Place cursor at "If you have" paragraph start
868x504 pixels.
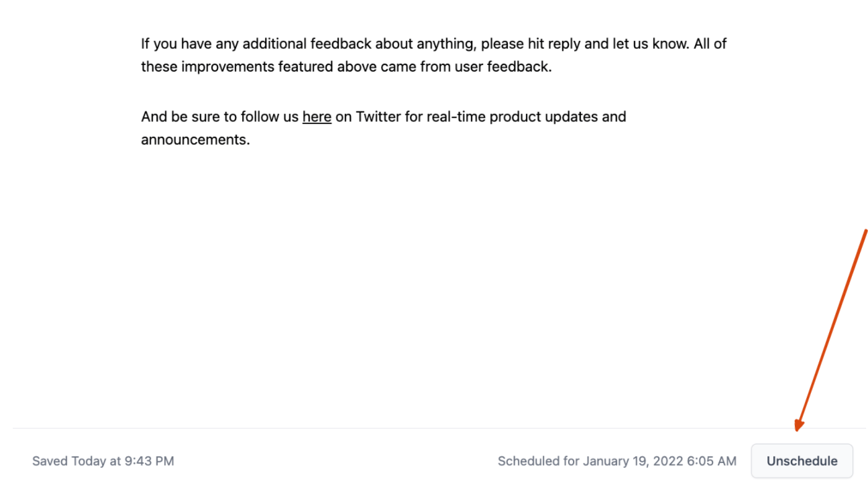click(x=142, y=44)
